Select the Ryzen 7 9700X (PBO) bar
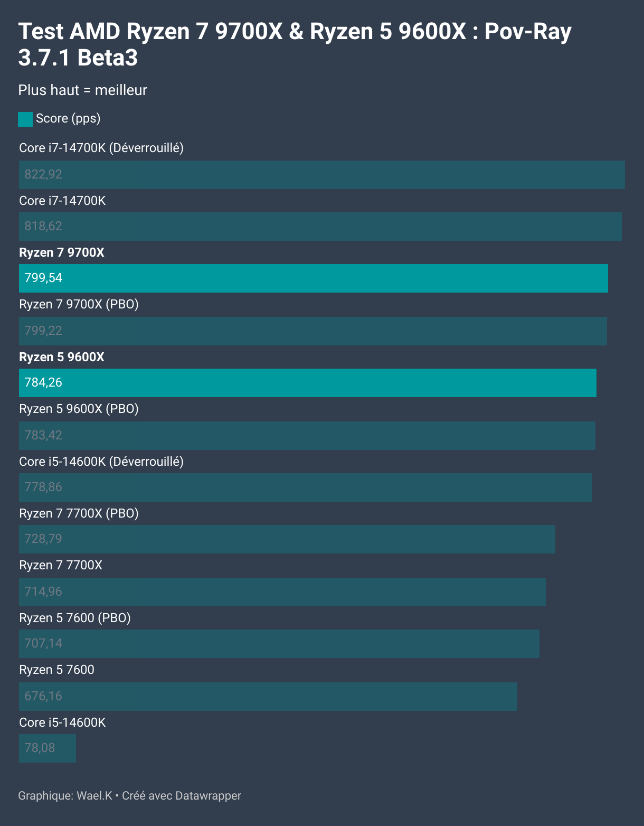 pos(312,331)
